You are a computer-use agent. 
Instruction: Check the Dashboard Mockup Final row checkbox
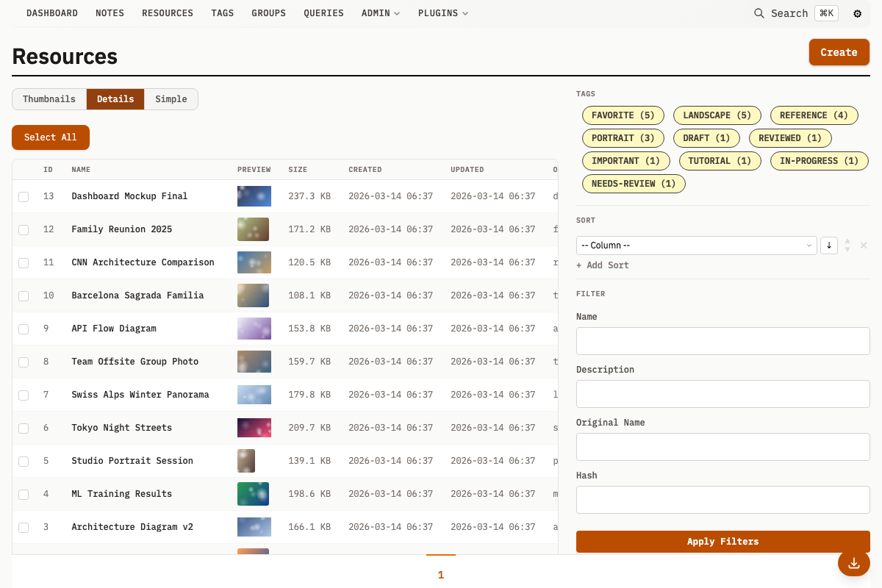click(x=23, y=196)
